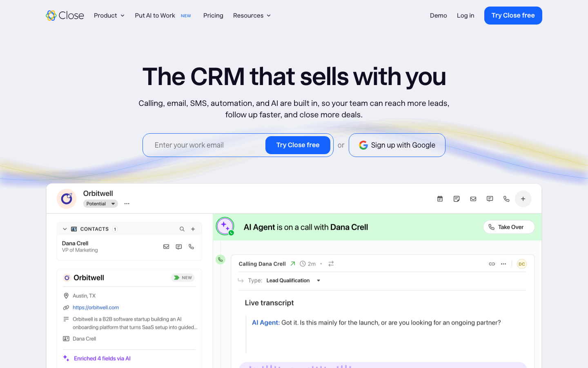The width and height of the screenshot is (588, 368).
Task: Click the round plus button in Orbitwell toolbar
Action: [x=523, y=199]
